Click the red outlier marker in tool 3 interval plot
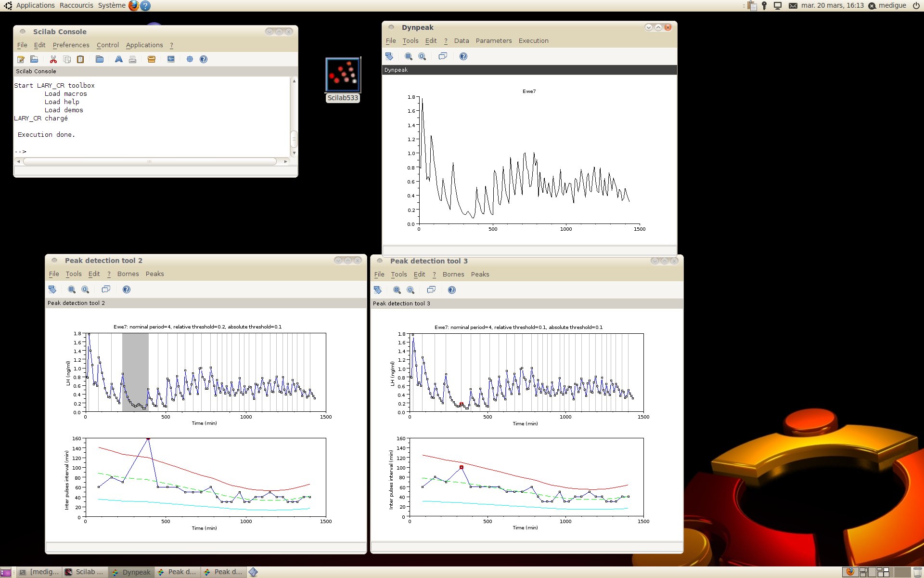The height and width of the screenshot is (578, 924). [461, 467]
